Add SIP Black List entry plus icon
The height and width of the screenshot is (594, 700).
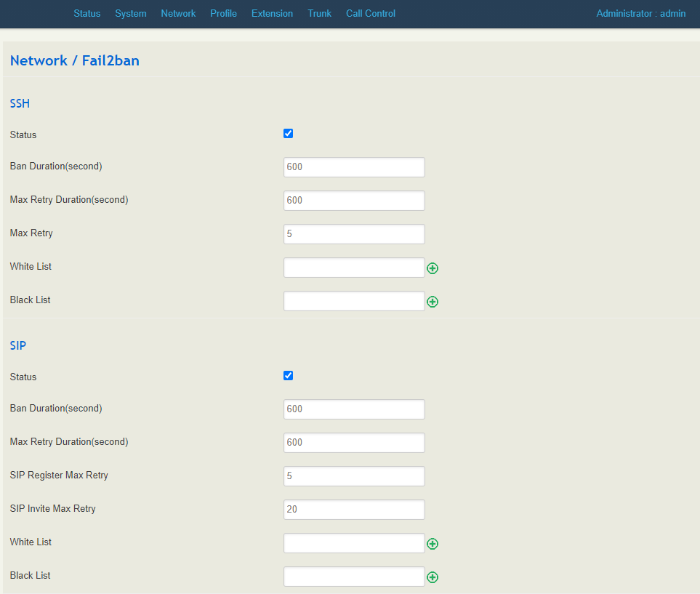[x=433, y=577]
